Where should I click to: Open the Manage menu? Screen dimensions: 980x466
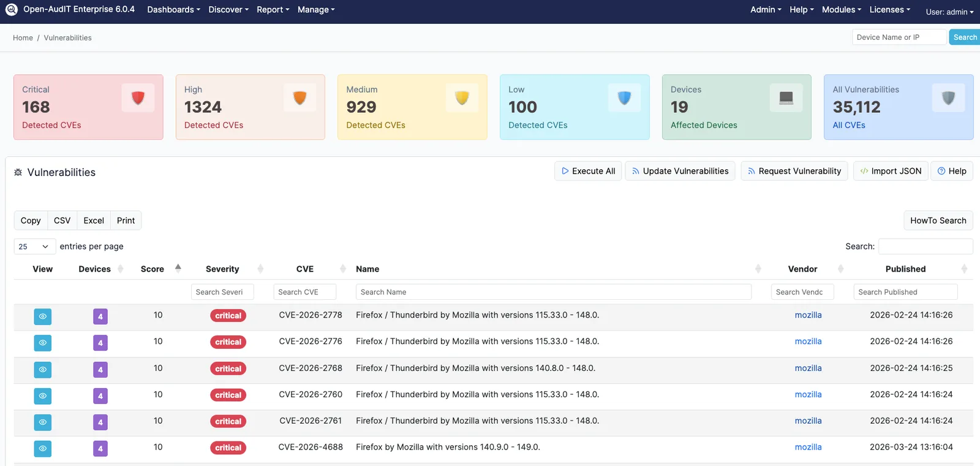point(316,10)
